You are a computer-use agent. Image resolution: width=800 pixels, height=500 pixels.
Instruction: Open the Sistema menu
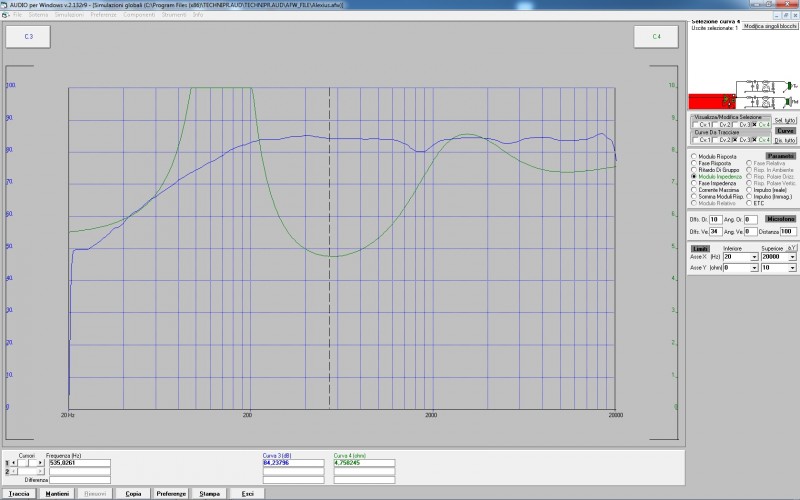[x=38, y=15]
